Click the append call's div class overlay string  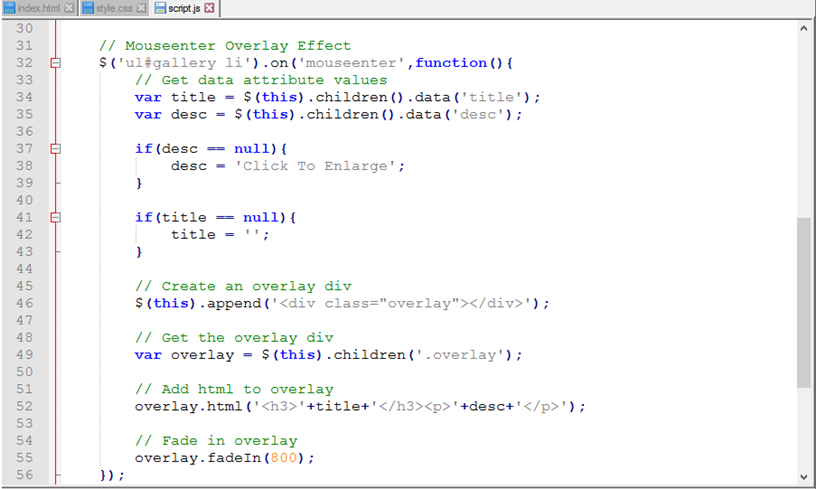(401, 303)
